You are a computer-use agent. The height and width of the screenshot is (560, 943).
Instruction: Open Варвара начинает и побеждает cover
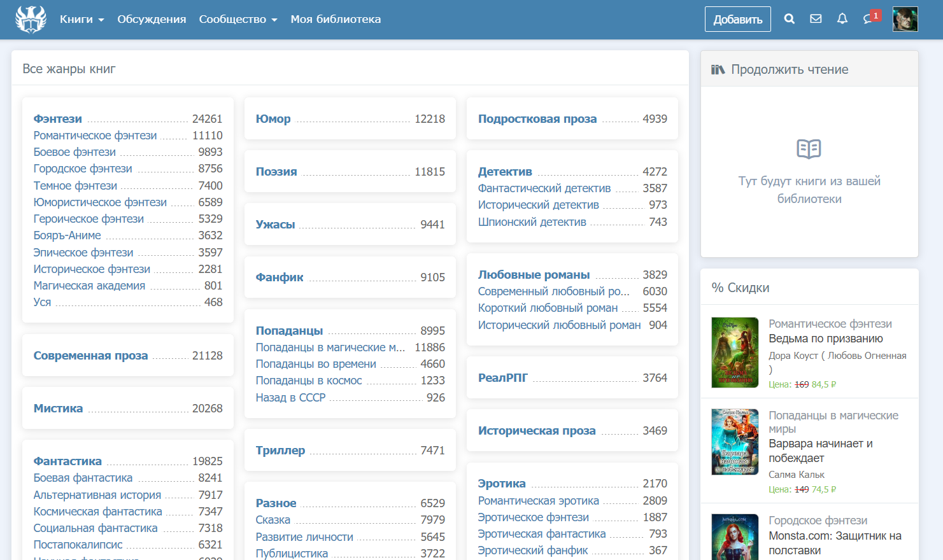click(x=735, y=442)
